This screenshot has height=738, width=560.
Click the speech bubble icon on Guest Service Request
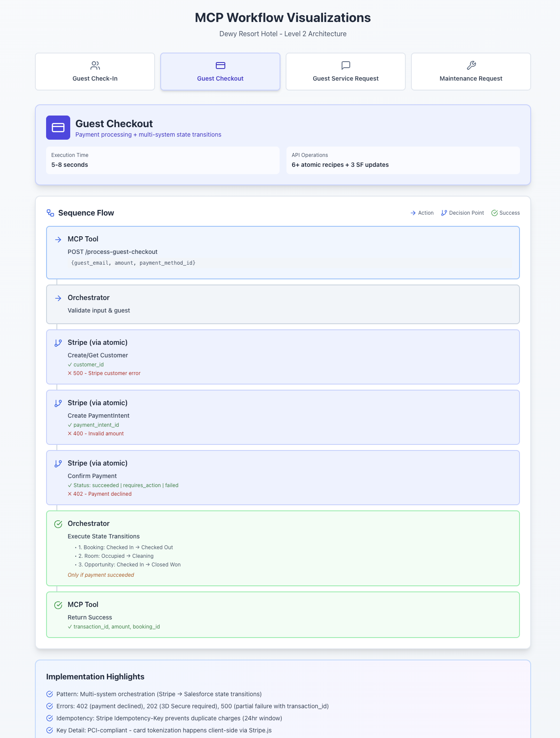(346, 66)
